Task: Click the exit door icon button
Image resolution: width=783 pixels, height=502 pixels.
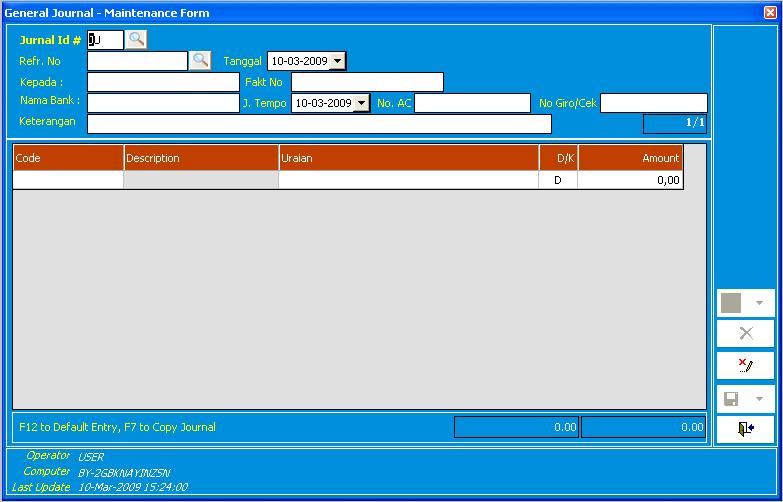Action: click(745, 429)
